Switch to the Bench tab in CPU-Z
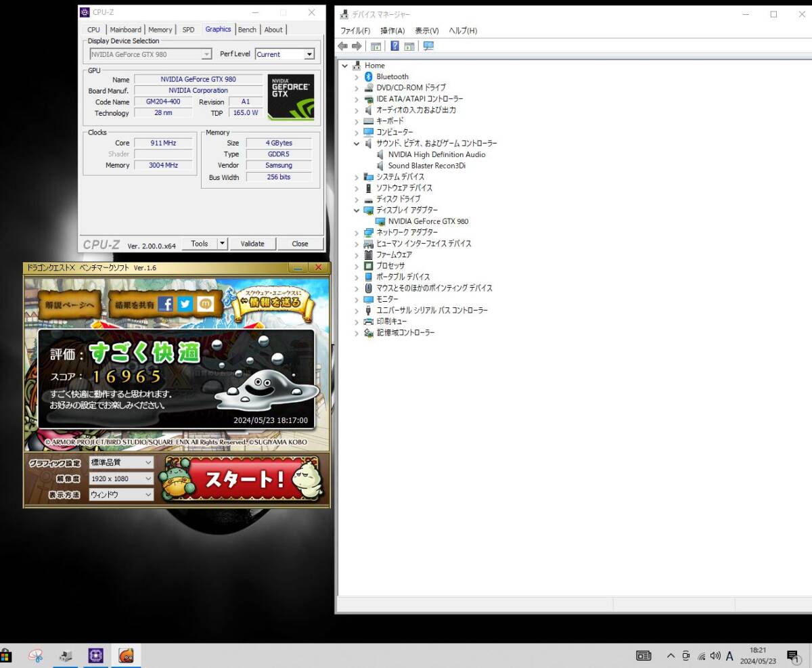 [x=247, y=30]
